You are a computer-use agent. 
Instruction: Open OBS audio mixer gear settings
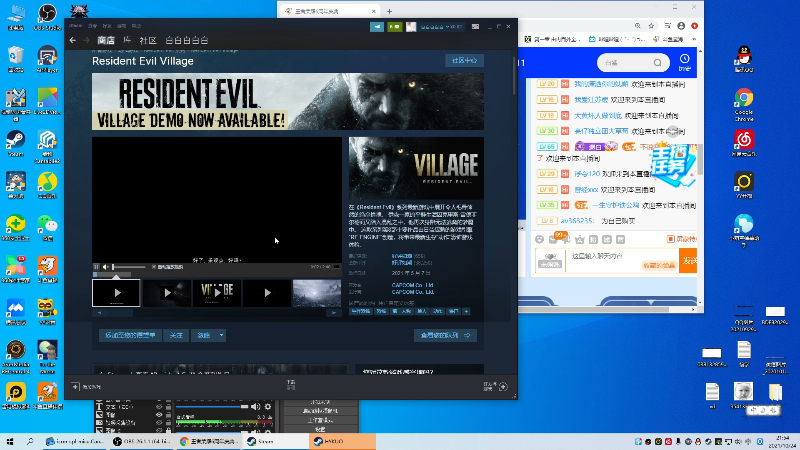268,407
